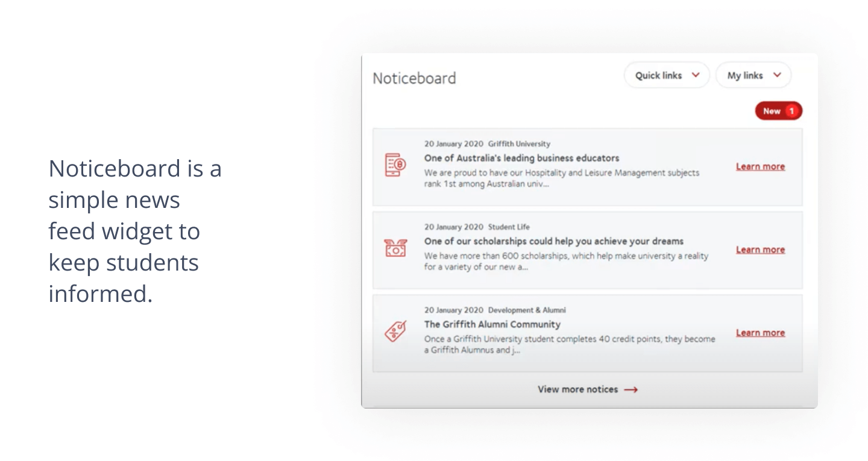Image resolution: width=868 pixels, height=461 pixels.
Task: Open the Quick links dropdown
Action: pyautogui.click(x=667, y=75)
